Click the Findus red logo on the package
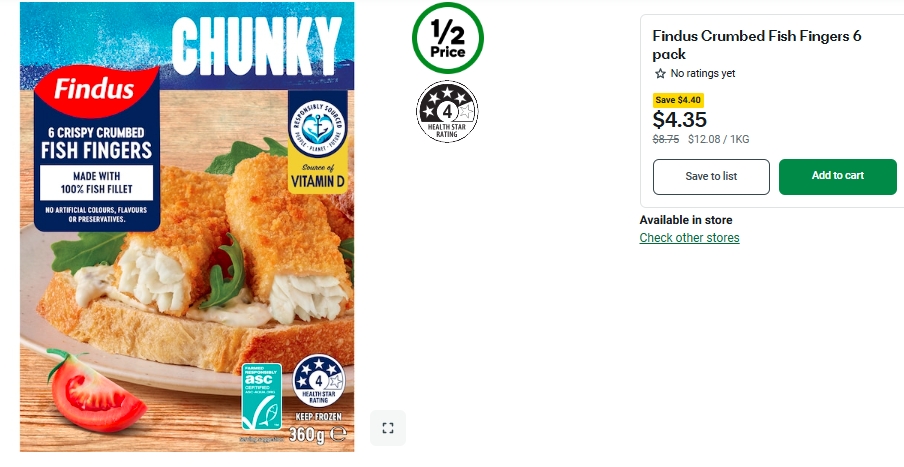Image resolution: width=904 pixels, height=467 pixels. pyautogui.click(x=96, y=90)
